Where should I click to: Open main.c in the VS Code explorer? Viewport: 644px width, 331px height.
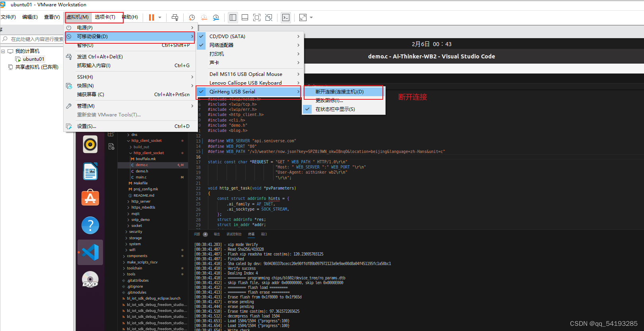141,177
